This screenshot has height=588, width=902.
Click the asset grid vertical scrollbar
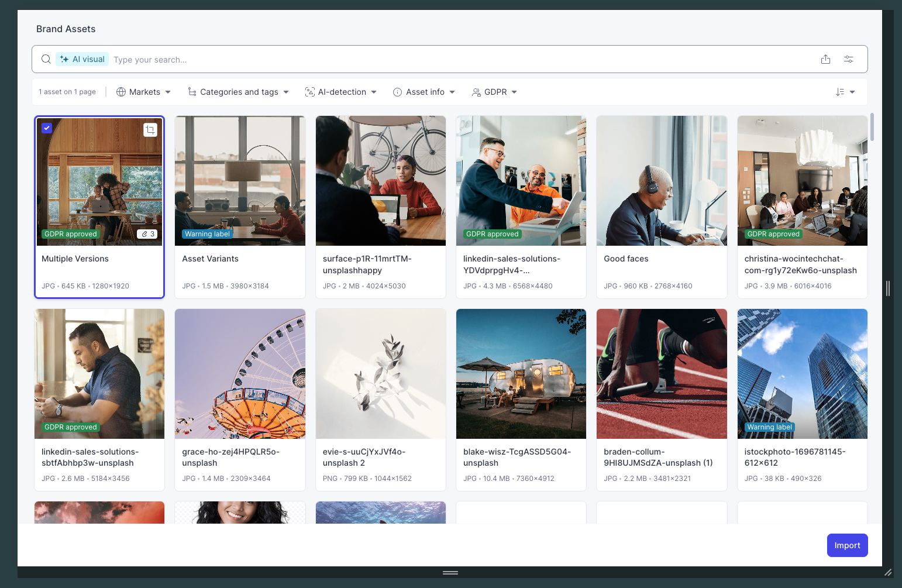click(x=872, y=127)
